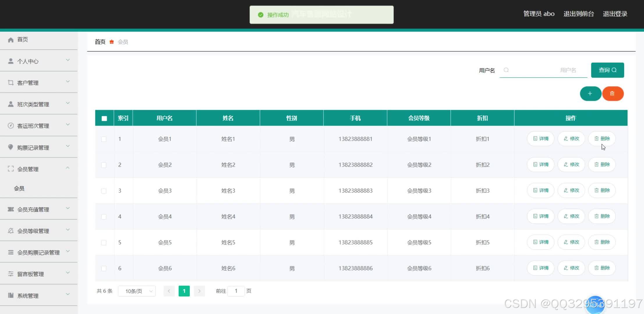
Task: Click the 会员充值管理 sidebar icon
Action: click(x=11, y=209)
